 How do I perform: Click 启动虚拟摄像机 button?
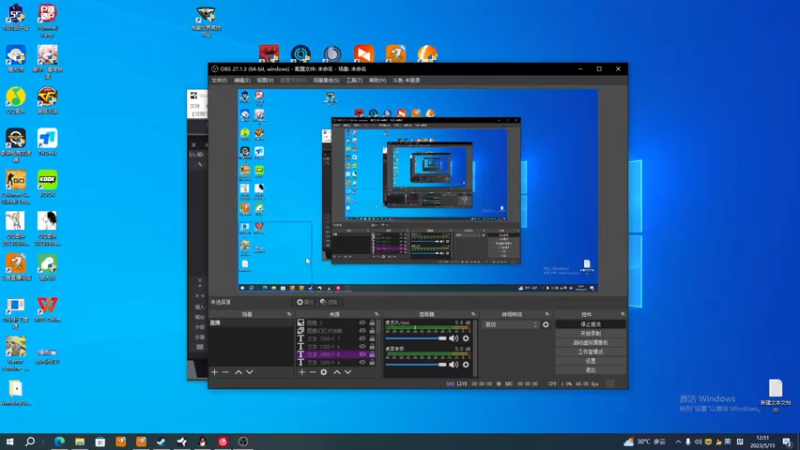click(x=590, y=343)
